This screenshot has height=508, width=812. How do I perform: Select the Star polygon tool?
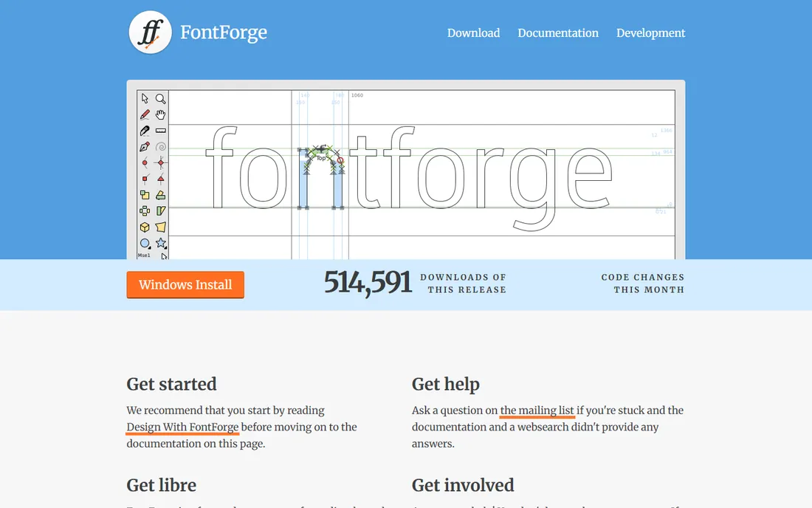pyautogui.click(x=160, y=243)
